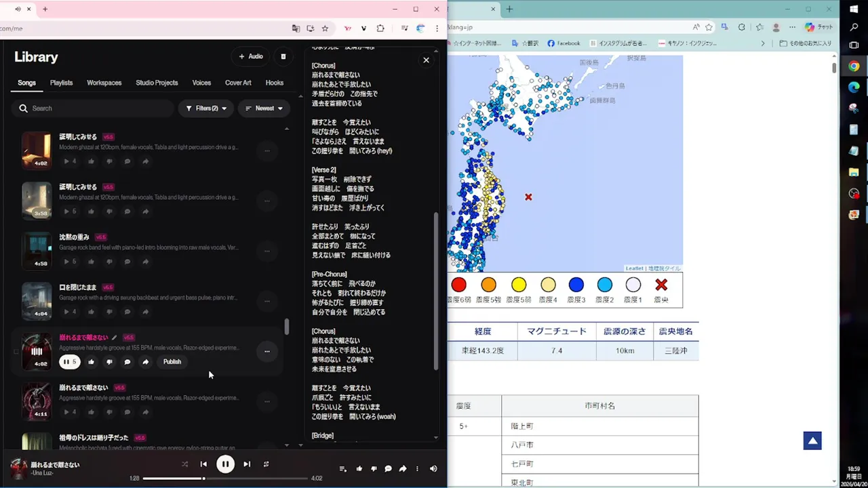868x488 pixels.
Task: Click the + Audio button
Action: click(x=250, y=56)
